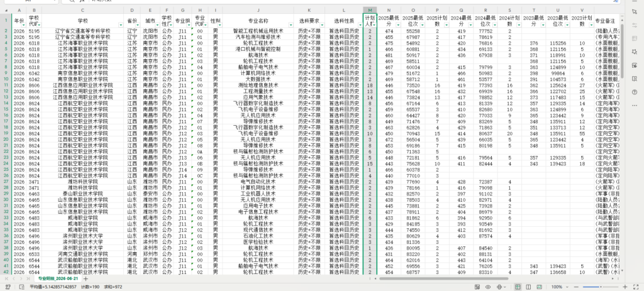
Task: Select cell 泰山职业技术学院
Action: coord(82,194)
